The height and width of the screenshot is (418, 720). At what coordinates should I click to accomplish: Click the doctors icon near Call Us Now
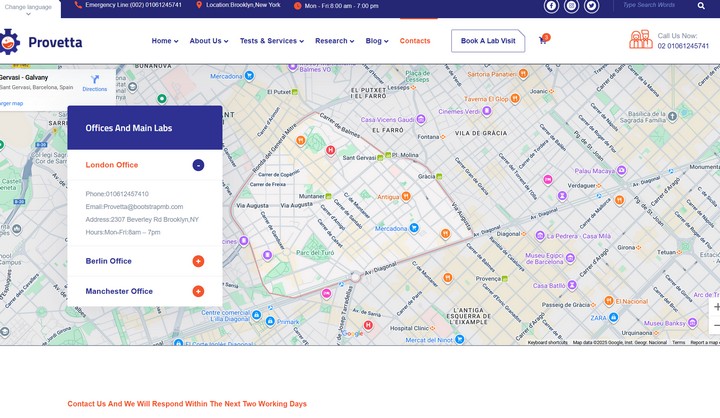pos(641,40)
